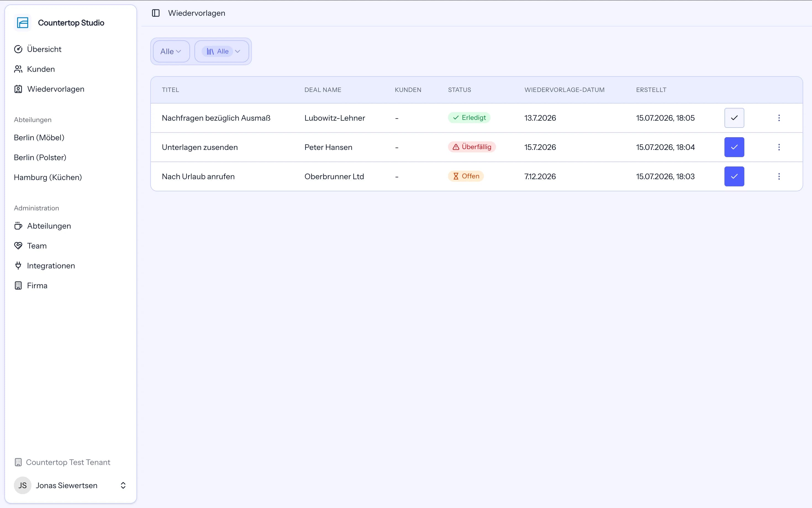
Task: Click the 15.07.2026, 18:05 created timestamp
Action: pos(665,118)
